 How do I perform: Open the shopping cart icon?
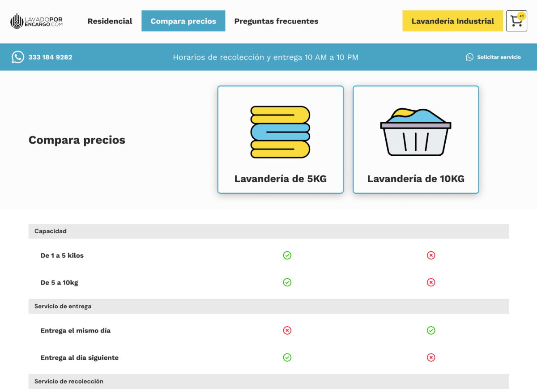click(x=516, y=21)
